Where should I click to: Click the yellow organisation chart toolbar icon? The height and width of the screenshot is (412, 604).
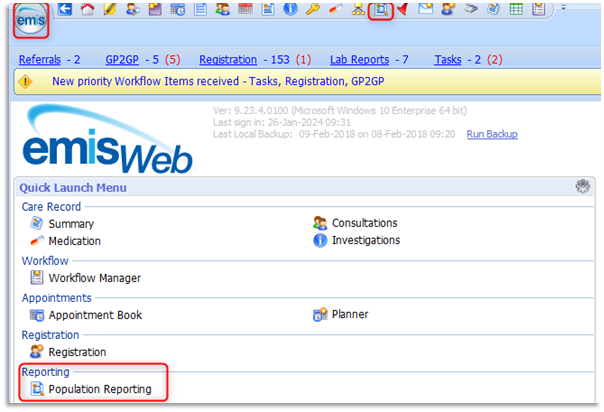pyautogui.click(x=358, y=9)
